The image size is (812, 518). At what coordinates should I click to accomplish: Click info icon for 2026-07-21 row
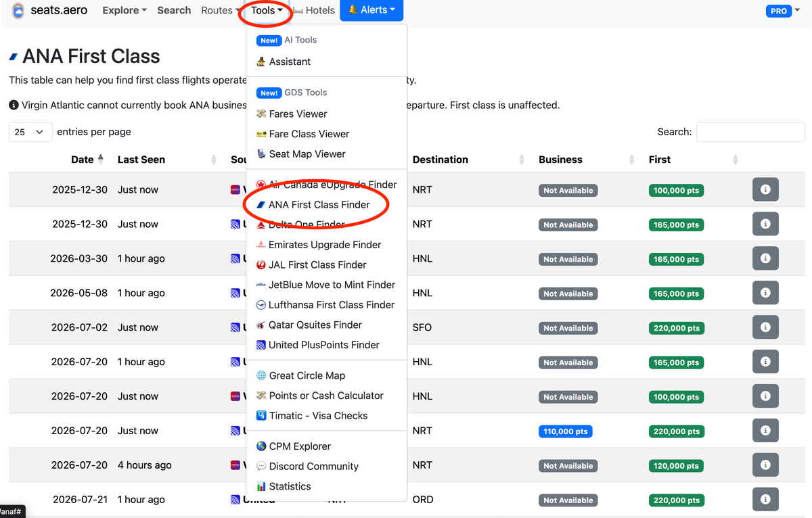pos(765,500)
